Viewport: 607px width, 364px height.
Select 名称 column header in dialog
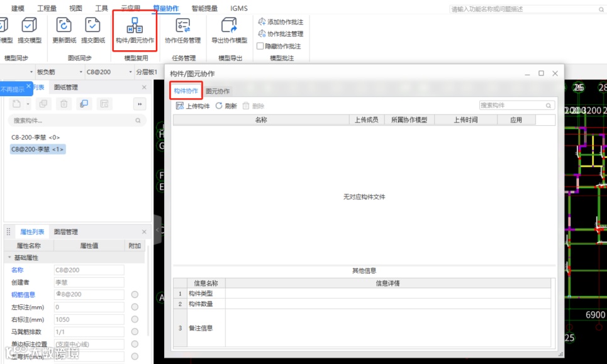point(261,120)
